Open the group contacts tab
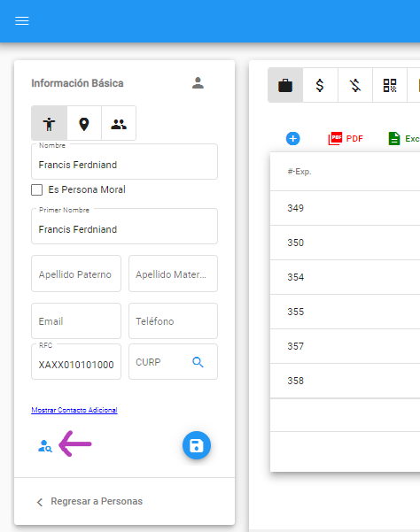Screen dimensions: 420x532 (x=119, y=123)
